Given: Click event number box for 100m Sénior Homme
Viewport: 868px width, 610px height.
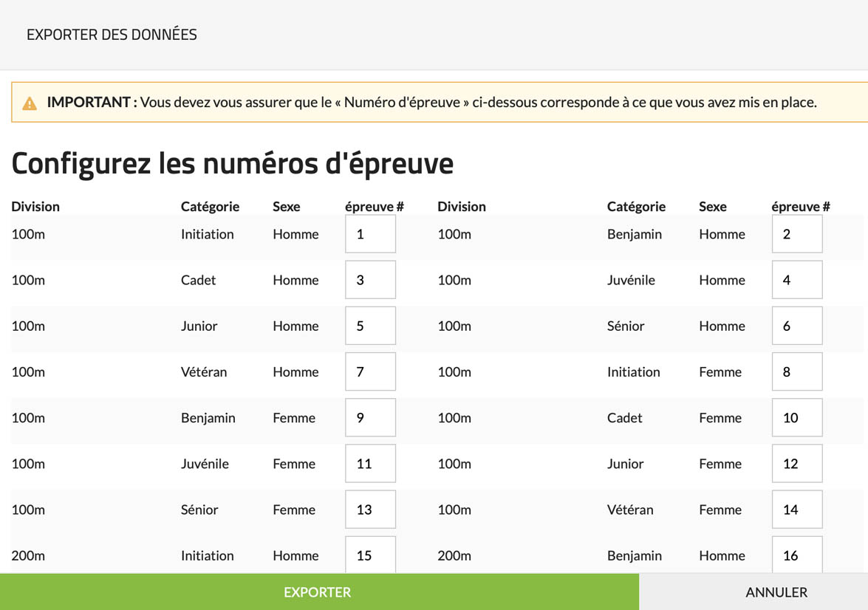Looking at the screenshot, I should point(796,326).
